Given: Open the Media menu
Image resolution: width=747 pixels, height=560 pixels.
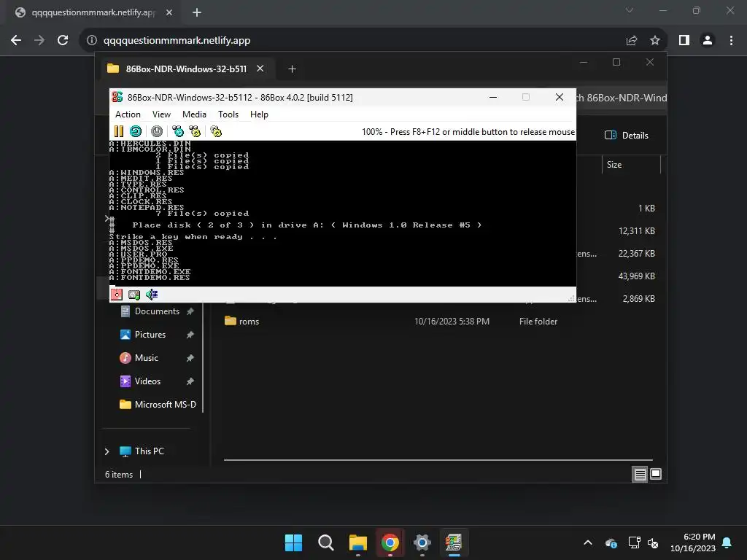Looking at the screenshot, I should pos(194,114).
